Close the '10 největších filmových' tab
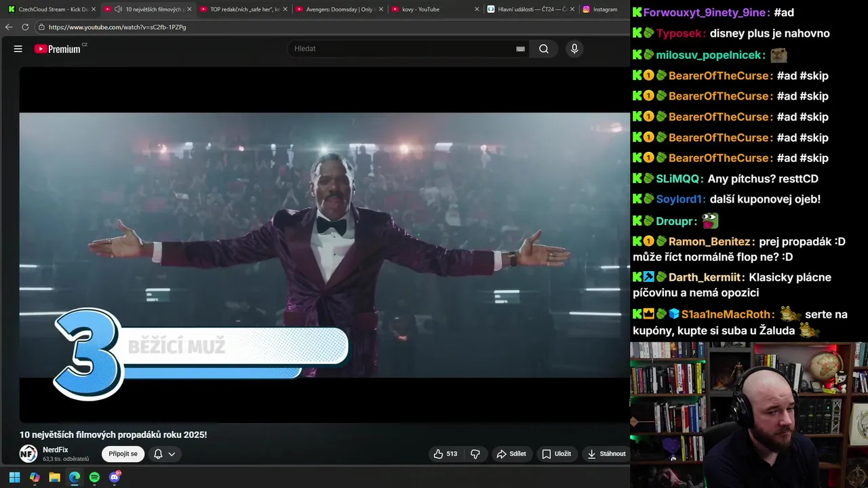868x488 pixels. [189, 9]
